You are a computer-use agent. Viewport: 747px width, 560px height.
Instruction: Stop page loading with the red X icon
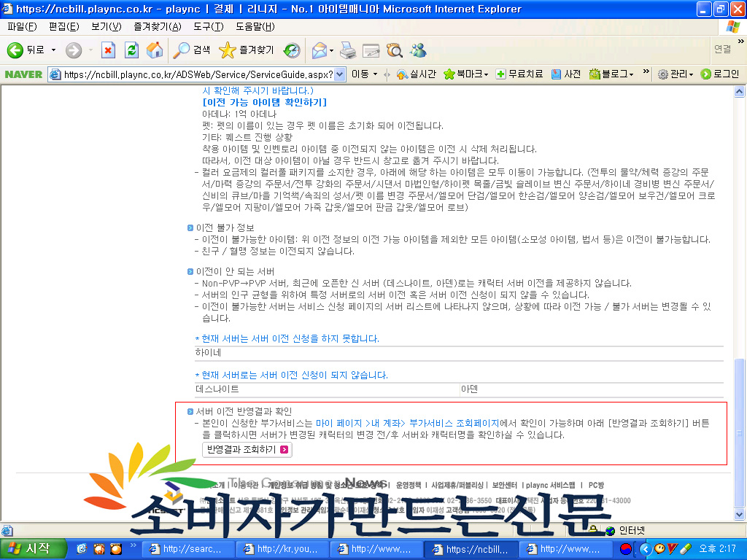point(108,50)
